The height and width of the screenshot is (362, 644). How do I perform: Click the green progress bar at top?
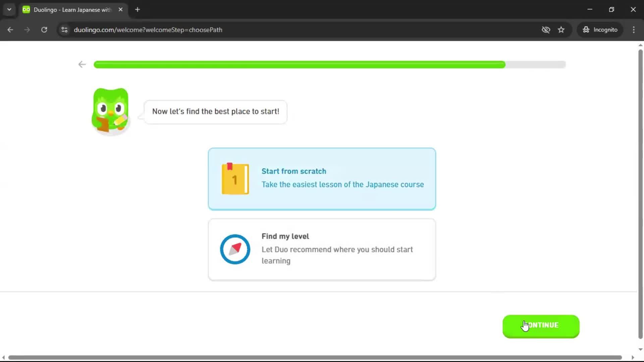click(x=299, y=64)
